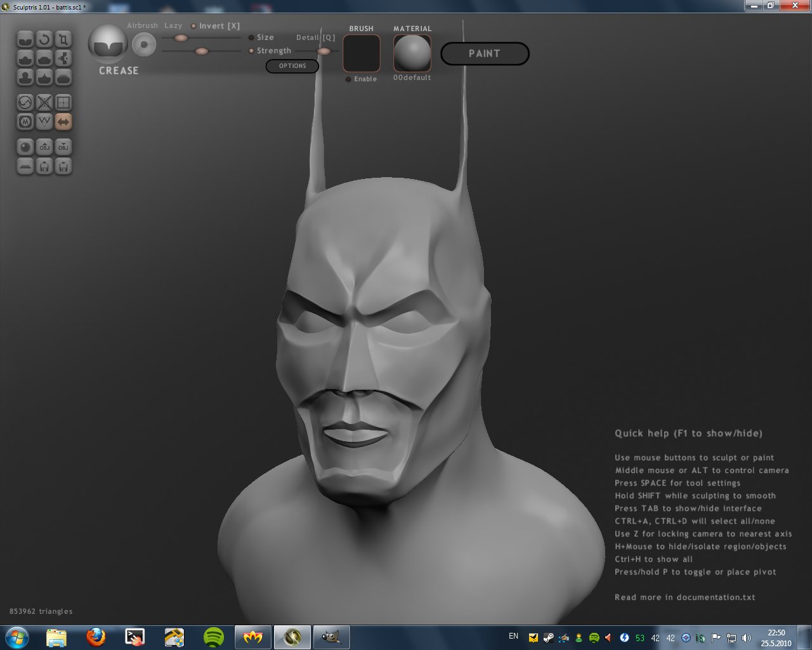Click the Strength slider handle
812x650 pixels.
[202, 51]
